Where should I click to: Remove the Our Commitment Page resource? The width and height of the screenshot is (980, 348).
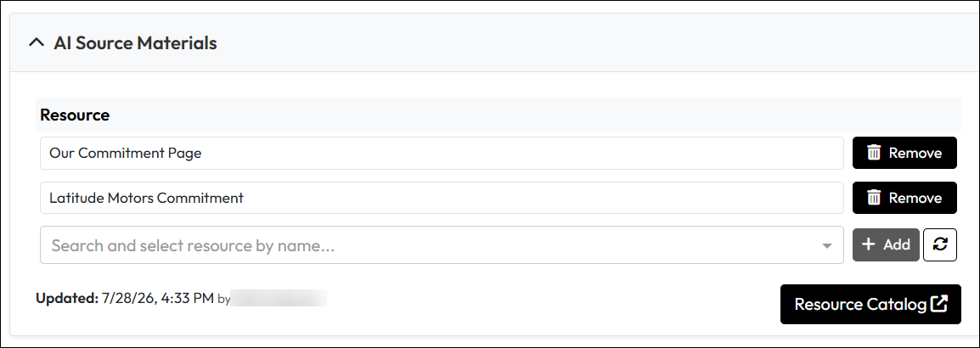pyautogui.click(x=904, y=153)
